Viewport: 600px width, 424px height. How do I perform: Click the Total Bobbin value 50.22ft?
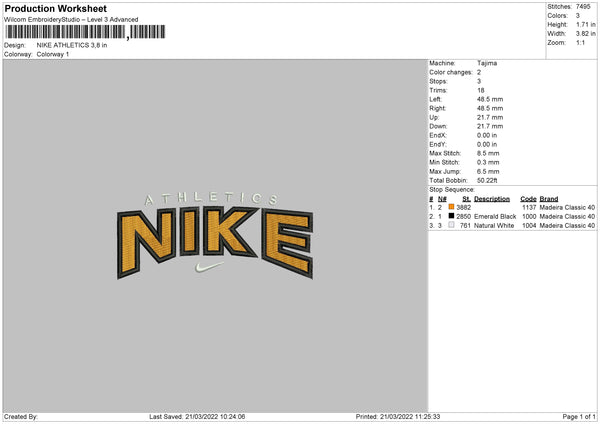point(487,180)
